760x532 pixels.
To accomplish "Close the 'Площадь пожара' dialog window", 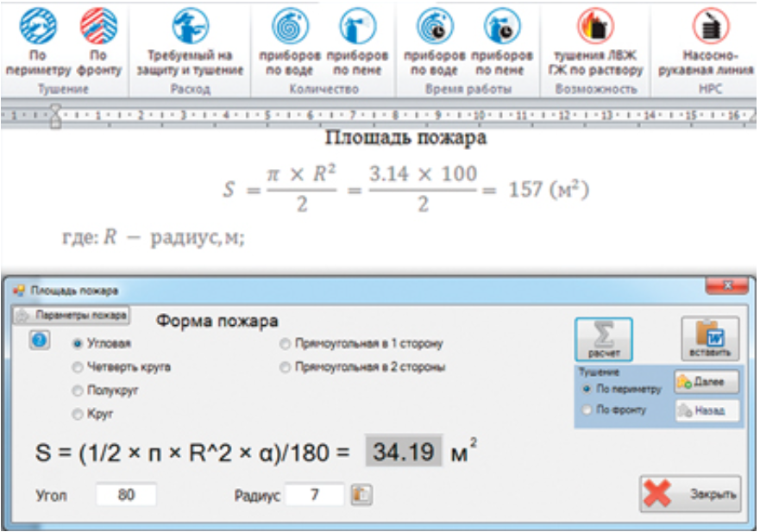I will pyautogui.click(x=727, y=286).
